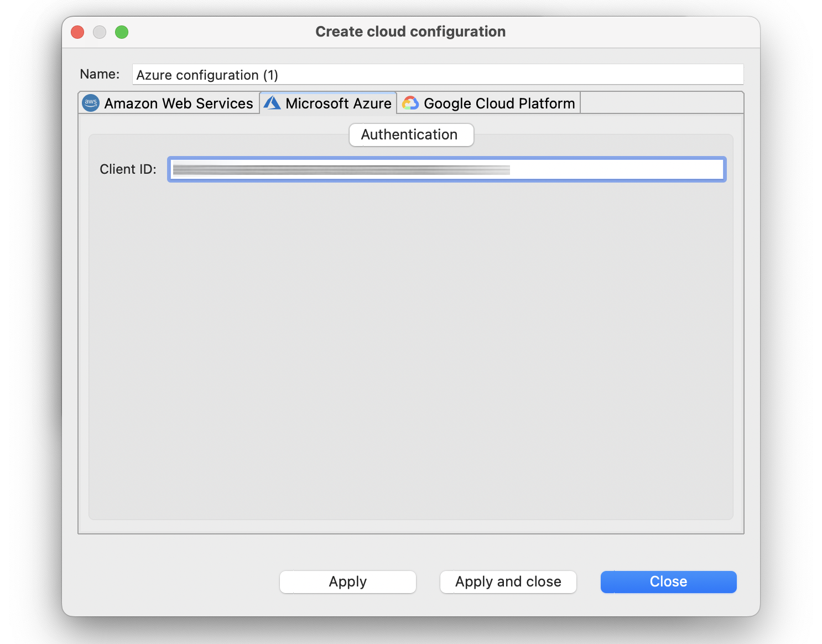Click the Create cloud configuration title bar
Image resolution: width=822 pixels, height=644 pixels.
[410, 32]
